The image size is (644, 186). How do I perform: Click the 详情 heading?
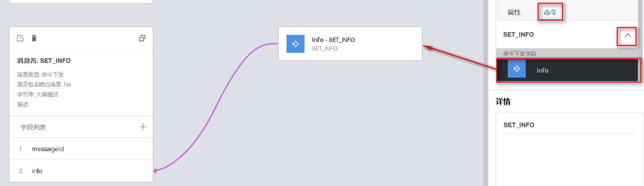click(x=503, y=102)
